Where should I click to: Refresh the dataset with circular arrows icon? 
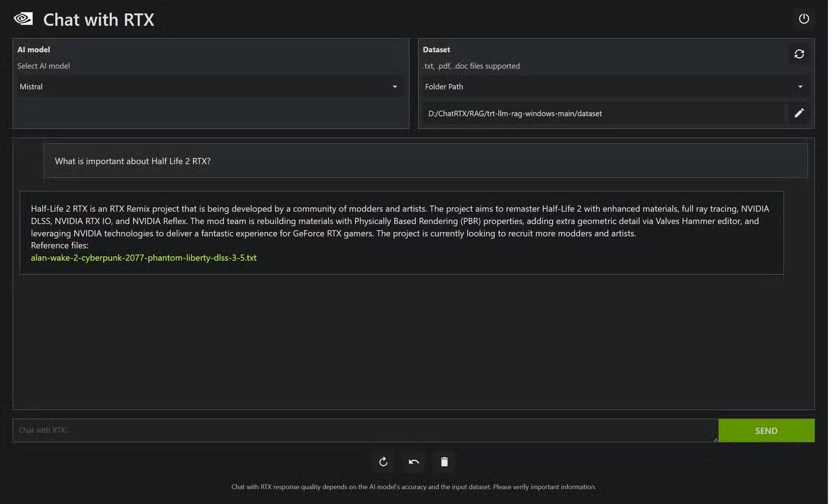tap(799, 54)
